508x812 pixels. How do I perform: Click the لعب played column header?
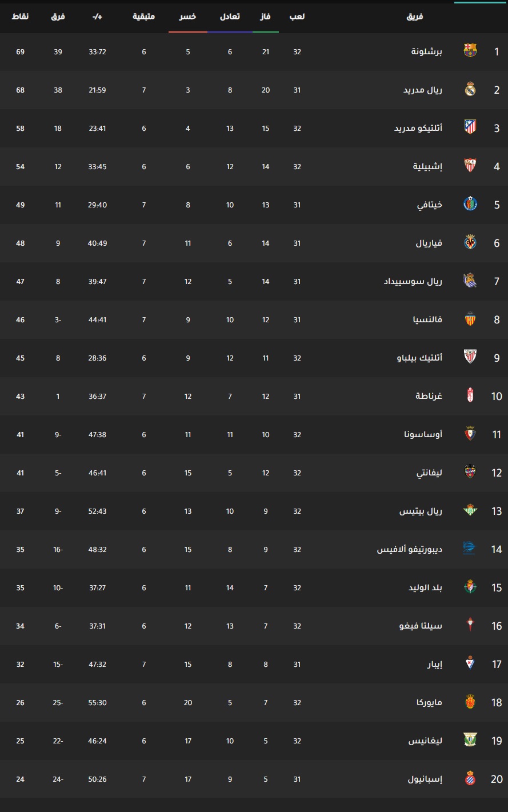(x=297, y=17)
